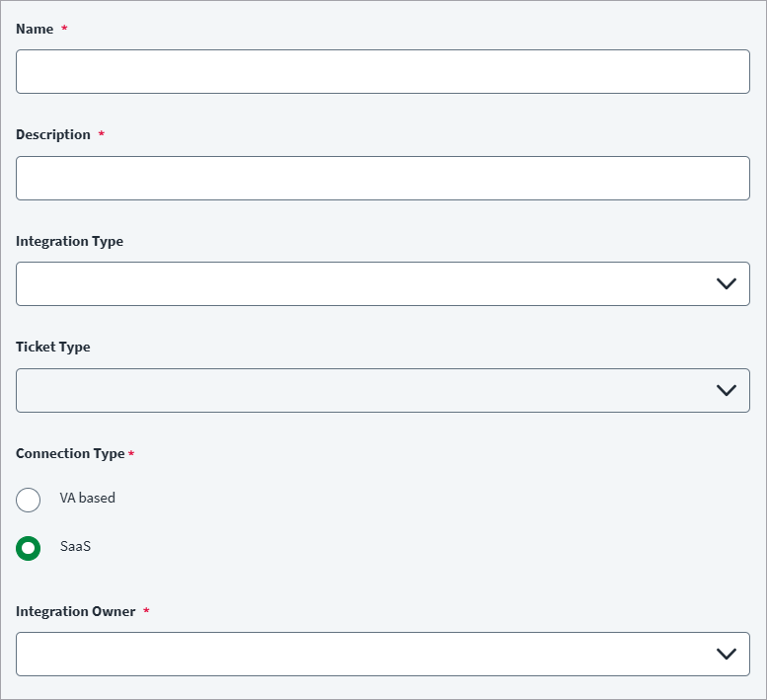
Task: Click the chevron arrow in Ticket Type
Action: click(x=727, y=391)
